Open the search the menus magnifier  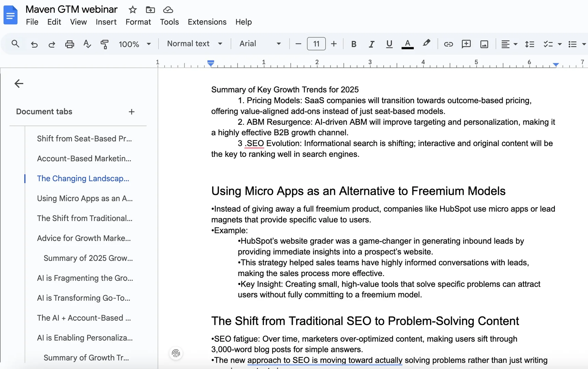pos(15,44)
